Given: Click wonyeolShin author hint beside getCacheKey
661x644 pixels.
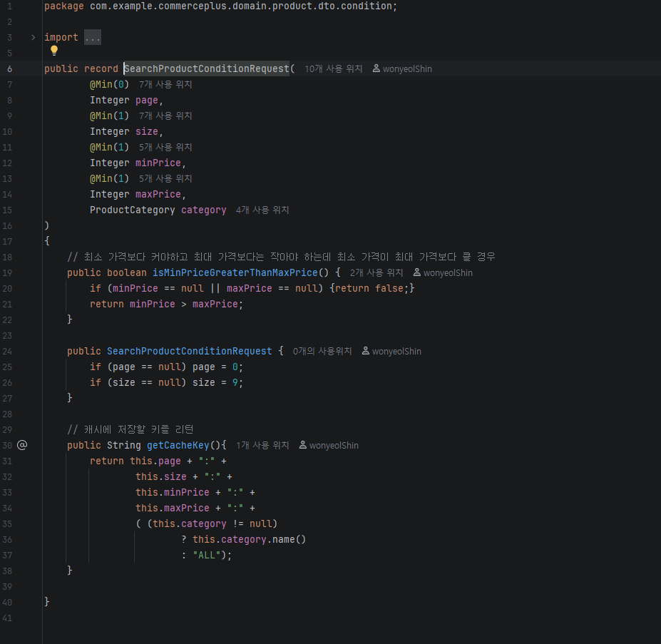Looking at the screenshot, I should [329, 445].
